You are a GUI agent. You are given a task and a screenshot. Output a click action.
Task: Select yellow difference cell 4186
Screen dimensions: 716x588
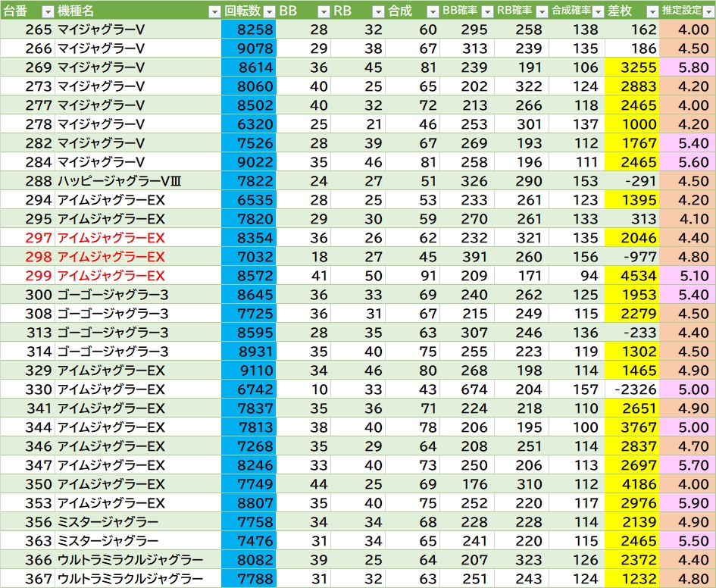(x=632, y=484)
